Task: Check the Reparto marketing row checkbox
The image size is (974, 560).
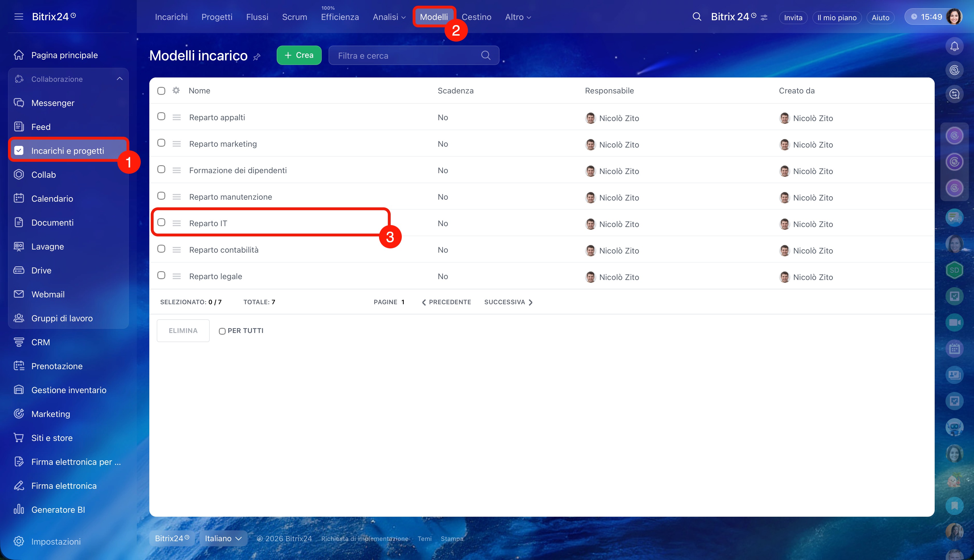Action: coord(161,143)
